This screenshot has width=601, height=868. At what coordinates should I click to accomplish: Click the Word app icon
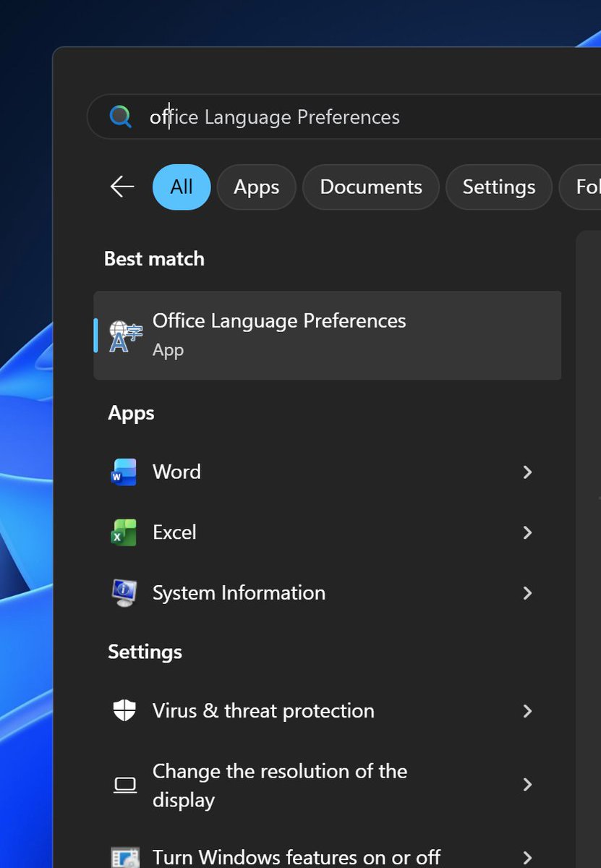click(x=124, y=472)
